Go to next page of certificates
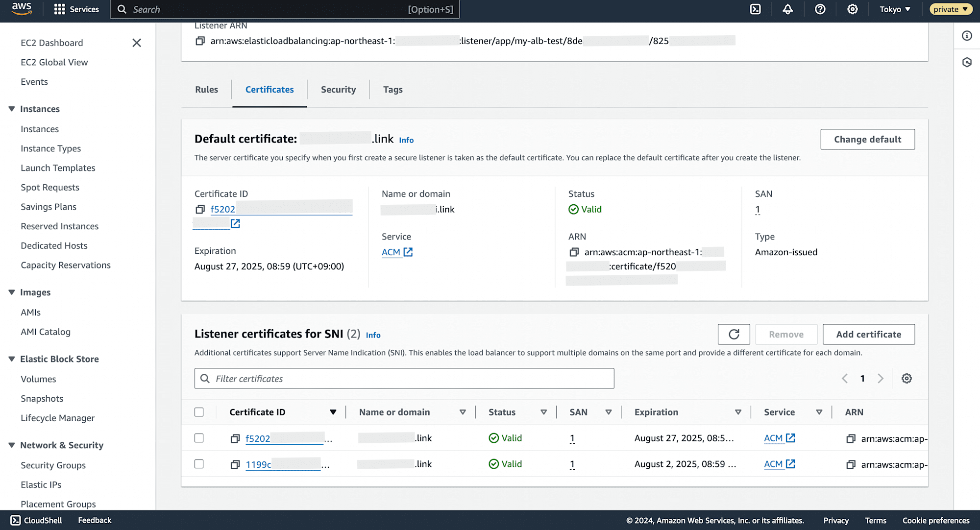Image resolution: width=980 pixels, height=530 pixels. (881, 379)
